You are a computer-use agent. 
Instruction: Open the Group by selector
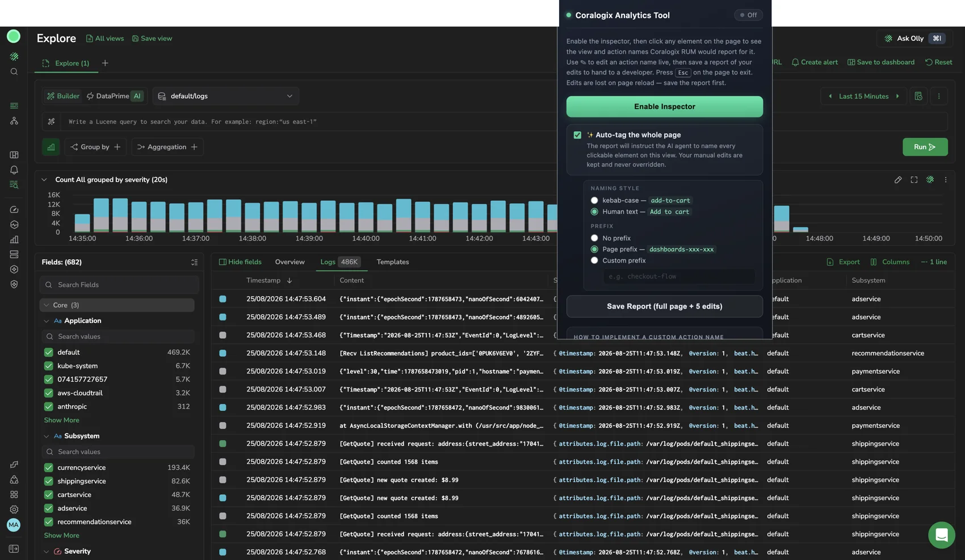tap(95, 147)
